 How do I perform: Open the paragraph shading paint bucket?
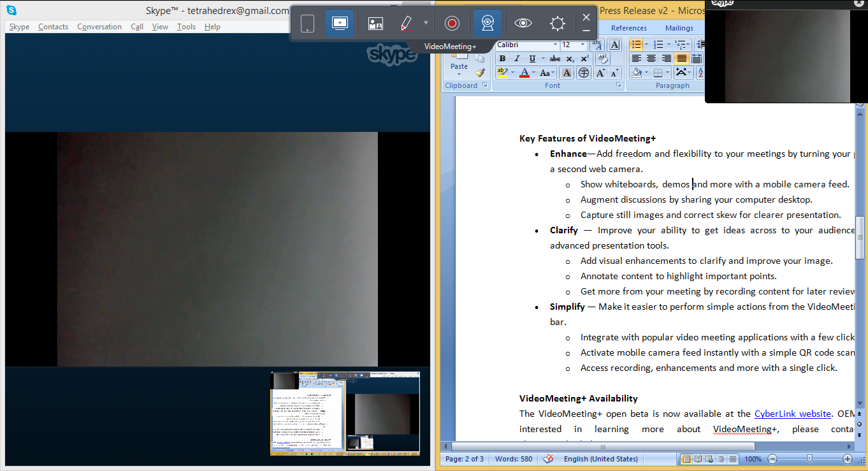pos(636,73)
